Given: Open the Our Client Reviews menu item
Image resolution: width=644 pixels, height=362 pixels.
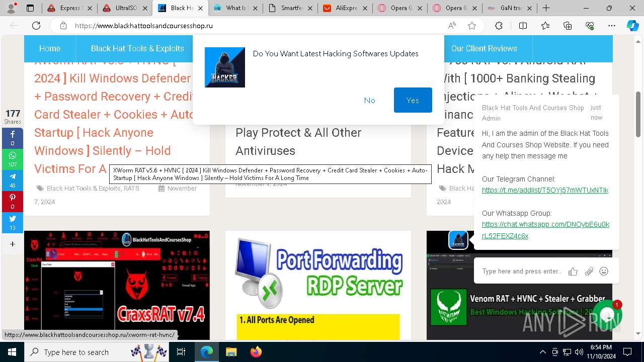Looking at the screenshot, I should point(484,48).
